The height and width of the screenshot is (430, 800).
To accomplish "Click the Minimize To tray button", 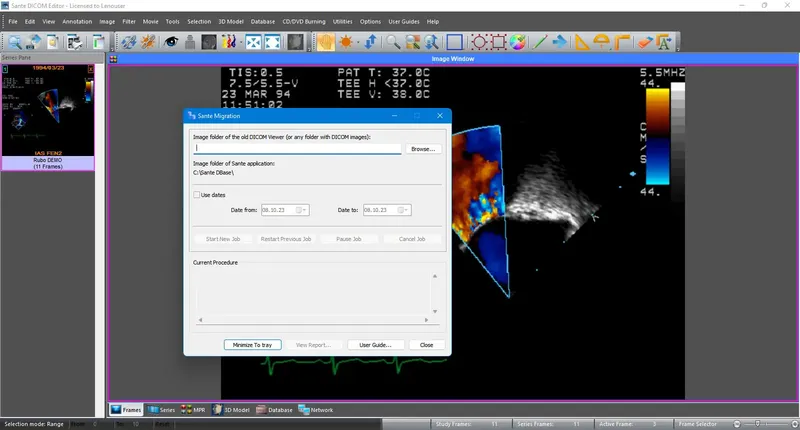I will click(x=253, y=345).
